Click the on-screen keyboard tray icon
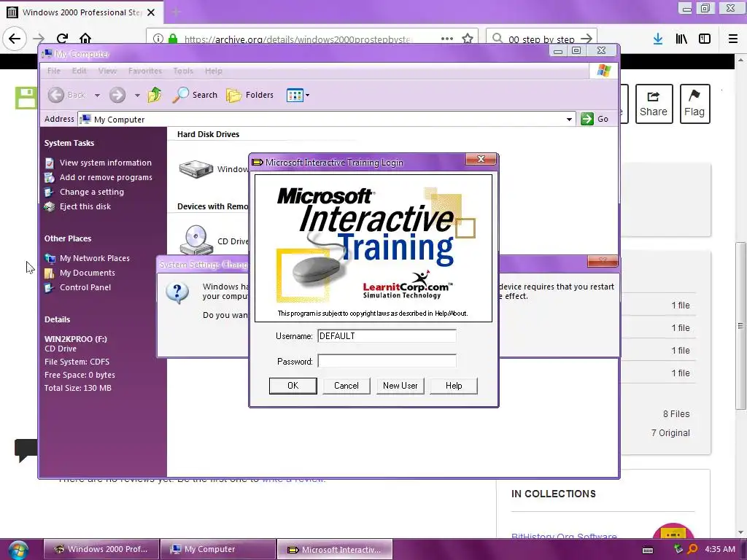The height and width of the screenshot is (560, 747). click(x=648, y=550)
